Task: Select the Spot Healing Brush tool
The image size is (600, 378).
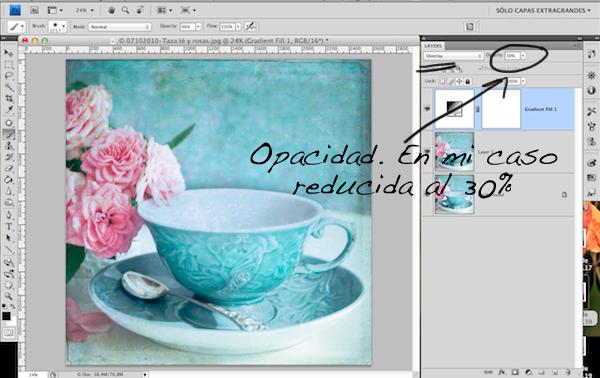Action: [8, 123]
